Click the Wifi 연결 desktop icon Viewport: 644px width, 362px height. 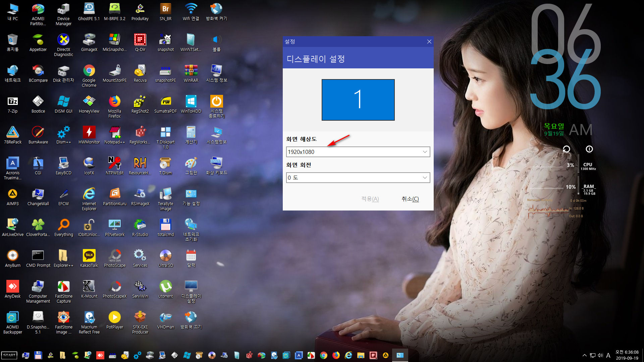(191, 12)
